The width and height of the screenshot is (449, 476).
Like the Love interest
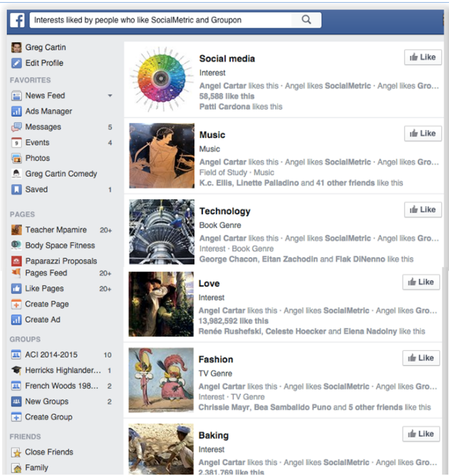point(420,282)
